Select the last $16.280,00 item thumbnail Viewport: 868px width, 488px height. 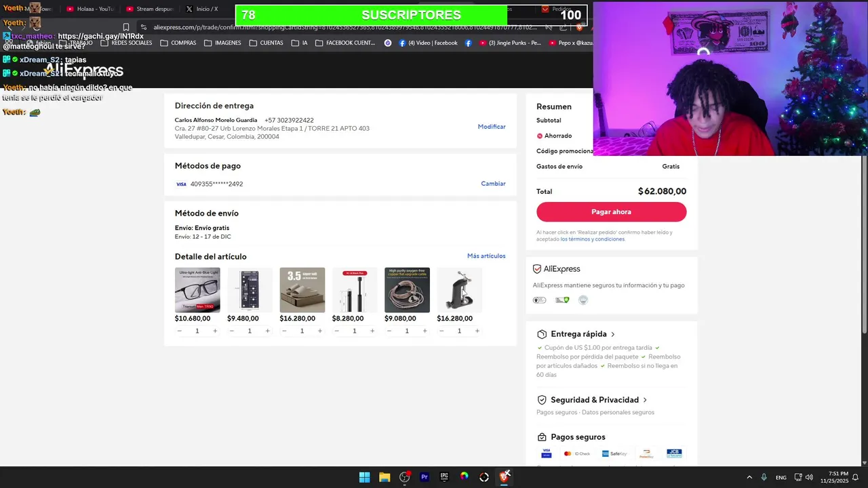click(459, 290)
